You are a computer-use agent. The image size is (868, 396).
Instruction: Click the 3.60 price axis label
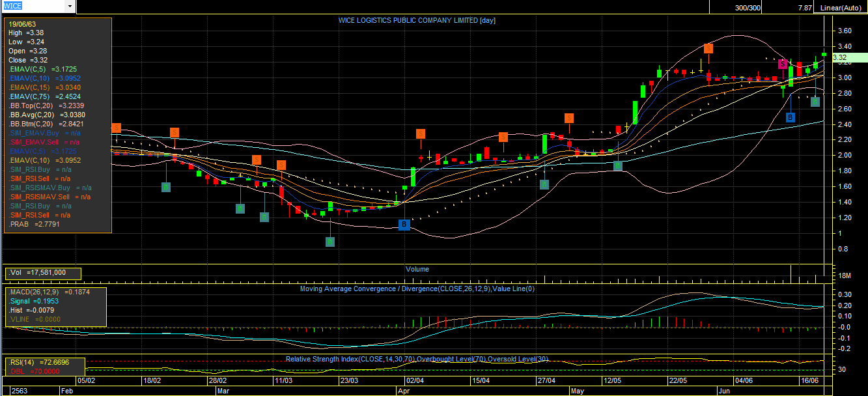coord(845,31)
